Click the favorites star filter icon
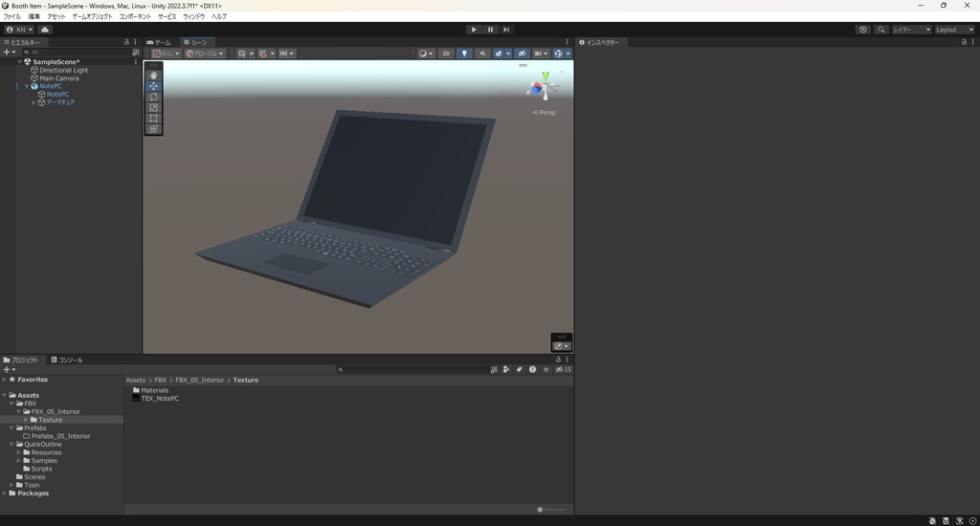This screenshot has width=980, height=526. [x=546, y=369]
